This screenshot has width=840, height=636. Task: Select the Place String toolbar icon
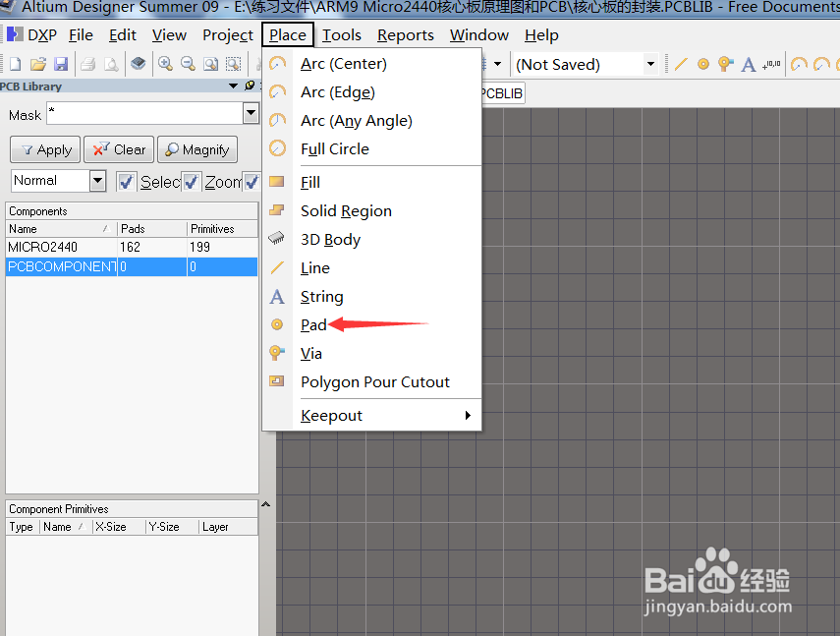pos(749,64)
